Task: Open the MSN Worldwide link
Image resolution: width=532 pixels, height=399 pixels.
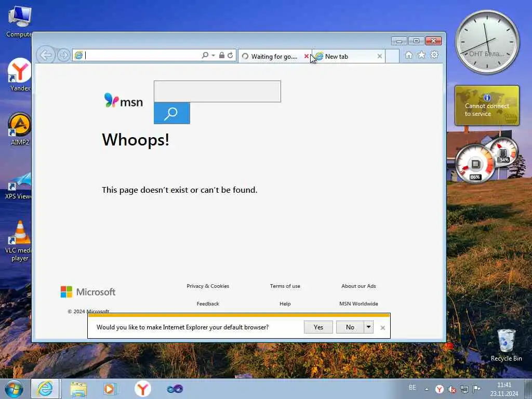Action: tap(358, 303)
